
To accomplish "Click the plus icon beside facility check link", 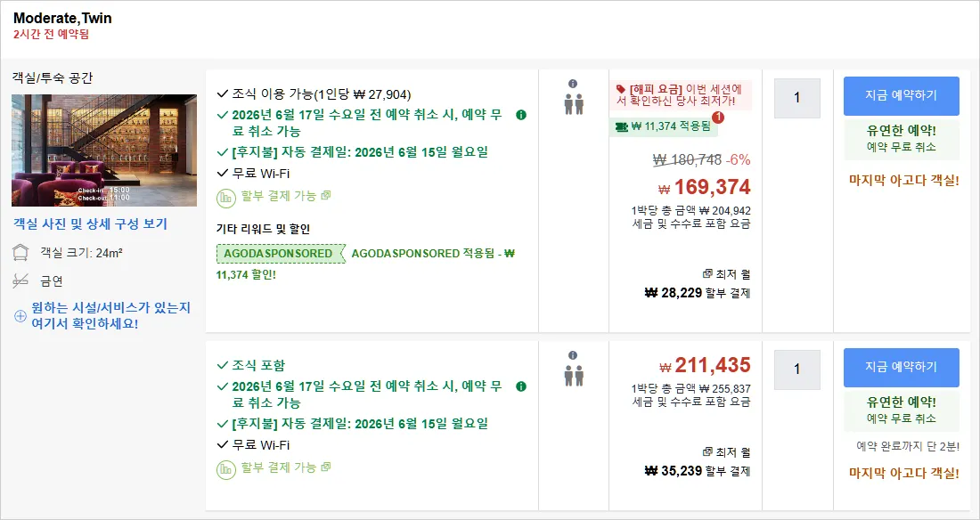I will 20,315.
